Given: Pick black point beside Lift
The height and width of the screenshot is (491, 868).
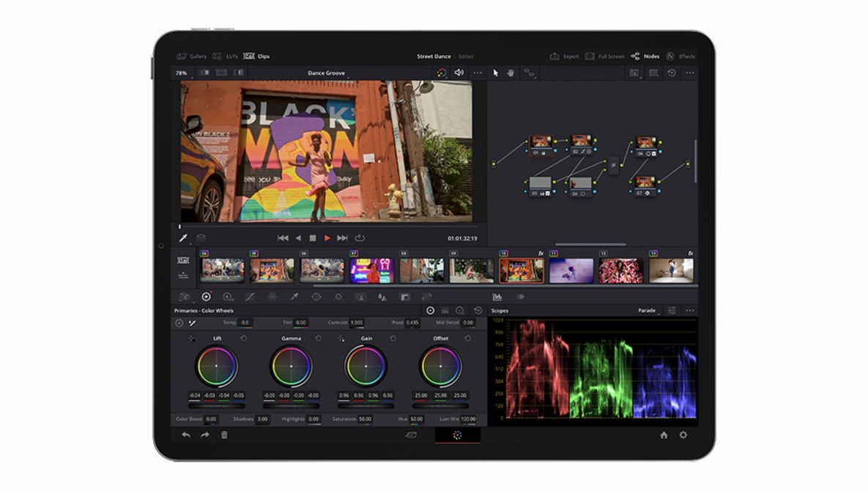Looking at the screenshot, I should [191, 339].
